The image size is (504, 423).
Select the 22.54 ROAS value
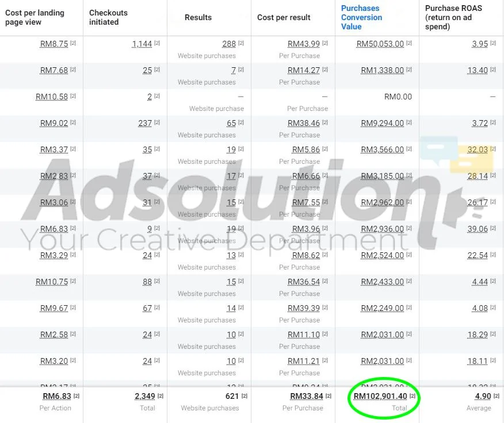point(478,255)
